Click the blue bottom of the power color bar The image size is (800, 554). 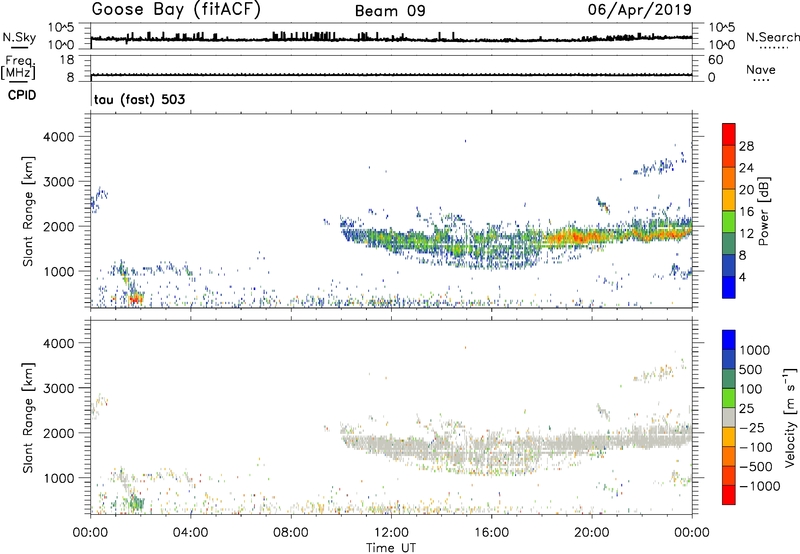pyautogui.click(x=729, y=288)
